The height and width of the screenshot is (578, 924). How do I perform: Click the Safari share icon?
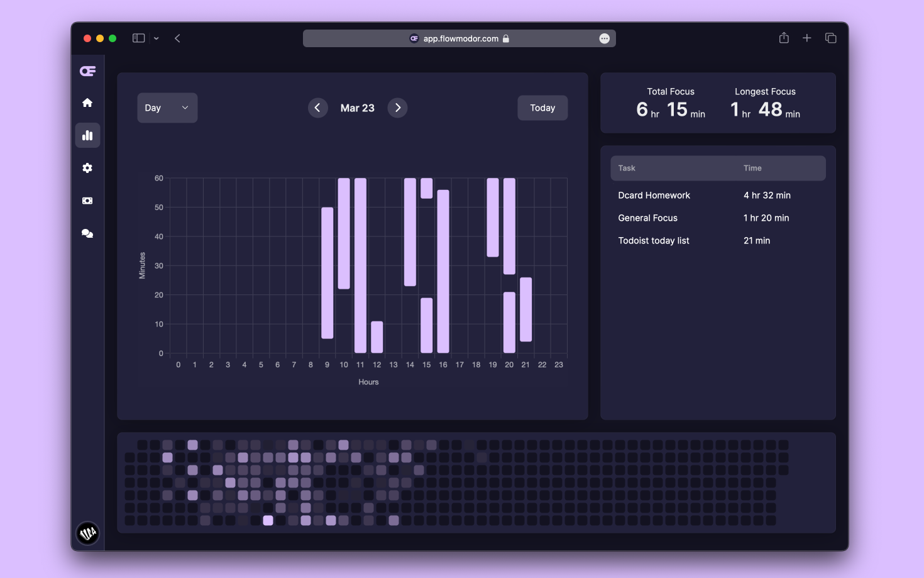pos(784,38)
